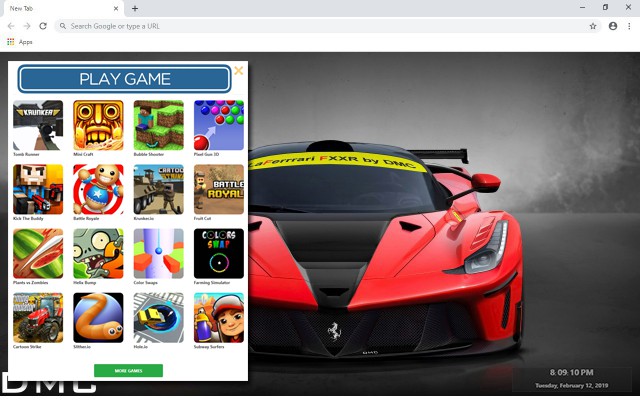Viewport: 640px width, 400px height.
Task: Click the 'Subway Surfers' label text
Action: coord(209,347)
